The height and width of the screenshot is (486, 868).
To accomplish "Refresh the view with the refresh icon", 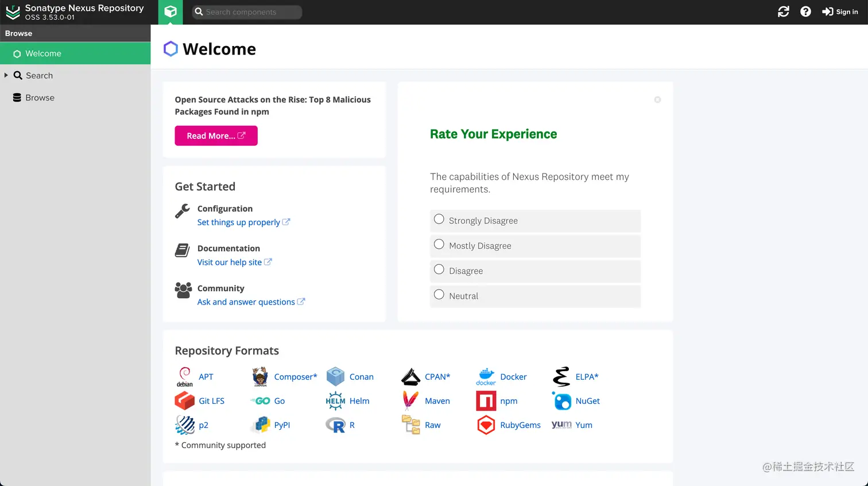I will pyautogui.click(x=784, y=11).
